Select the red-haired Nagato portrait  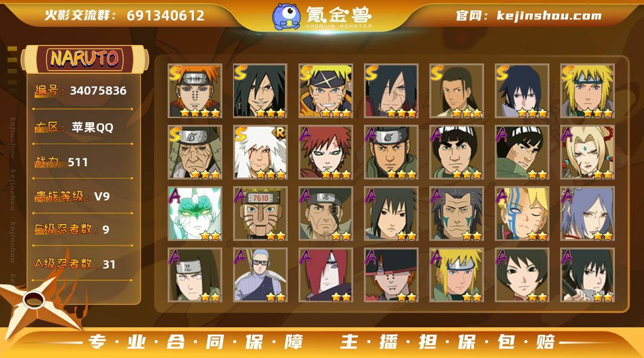(326, 275)
